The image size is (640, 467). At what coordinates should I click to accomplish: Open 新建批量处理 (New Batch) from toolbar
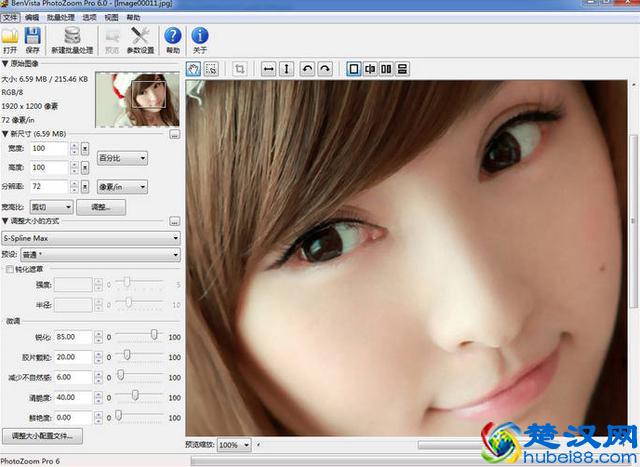72,37
